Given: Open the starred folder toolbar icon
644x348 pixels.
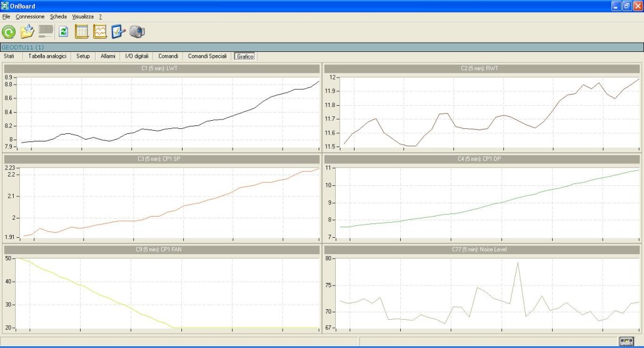Looking at the screenshot, I should pyautogui.click(x=27, y=32).
